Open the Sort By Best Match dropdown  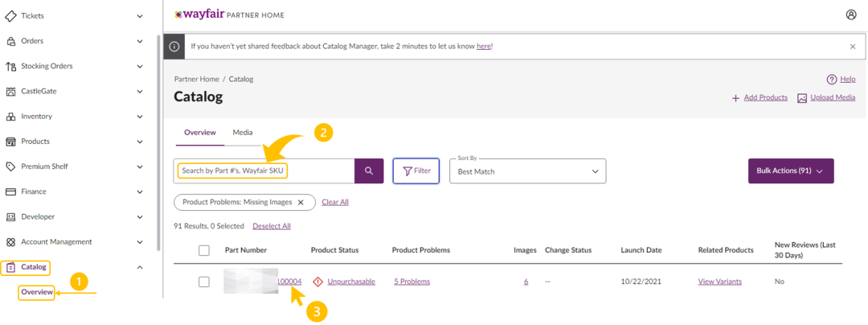coord(527,171)
